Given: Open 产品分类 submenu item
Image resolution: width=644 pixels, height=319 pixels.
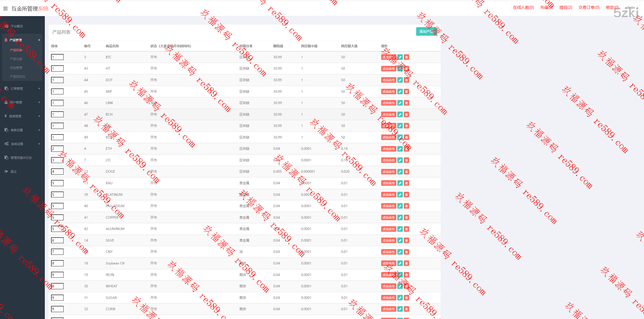Looking at the screenshot, I should pos(16,59).
